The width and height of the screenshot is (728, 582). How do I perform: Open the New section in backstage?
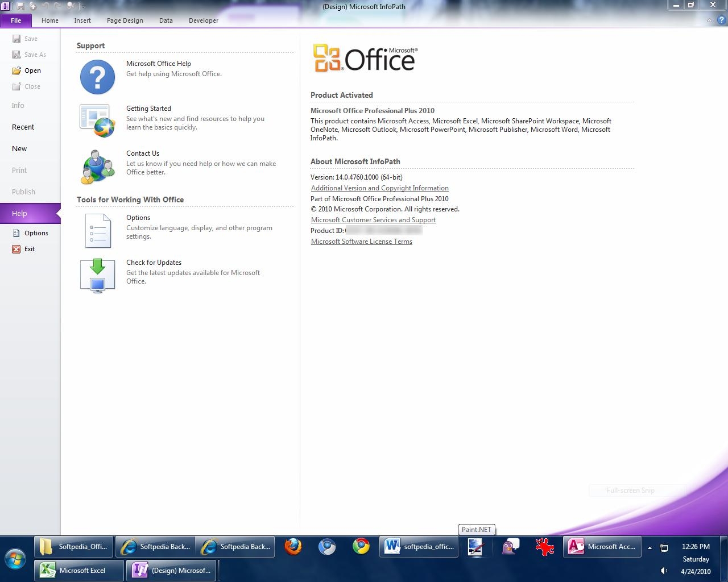coord(19,148)
